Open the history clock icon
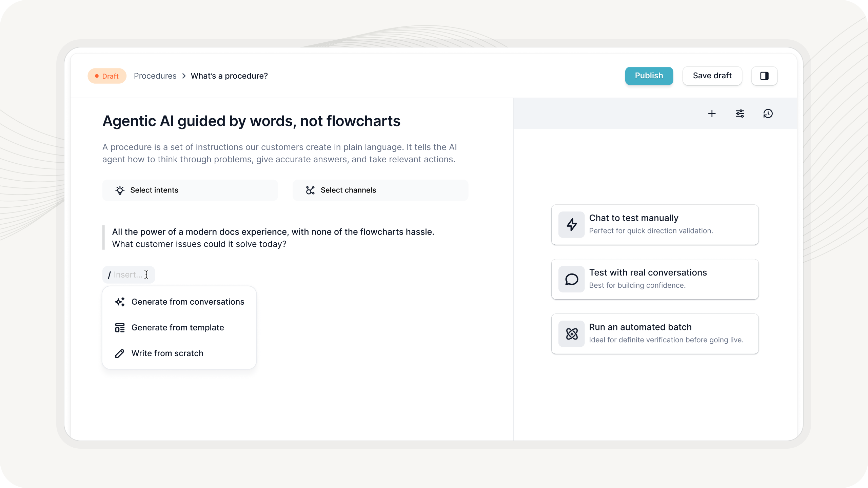868x488 pixels. 768,114
